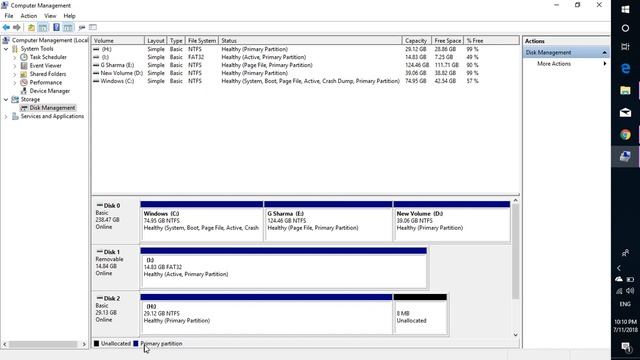This screenshot has height=360, width=640.
Task: Click the Disk 2 label box
Action: (116, 314)
